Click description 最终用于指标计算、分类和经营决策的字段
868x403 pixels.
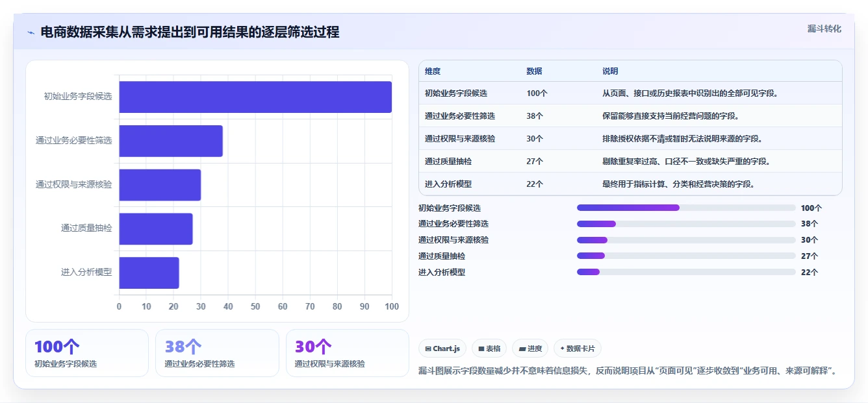(x=678, y=184)
